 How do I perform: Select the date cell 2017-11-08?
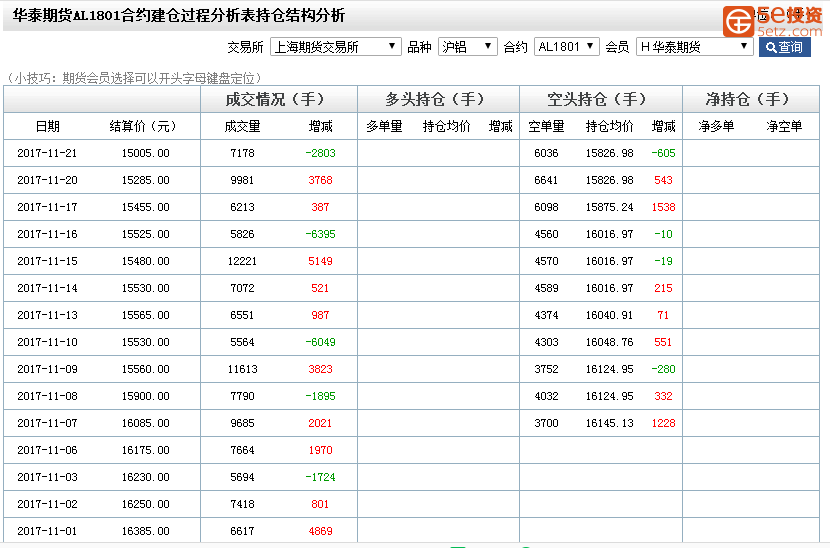coord(47,396)
